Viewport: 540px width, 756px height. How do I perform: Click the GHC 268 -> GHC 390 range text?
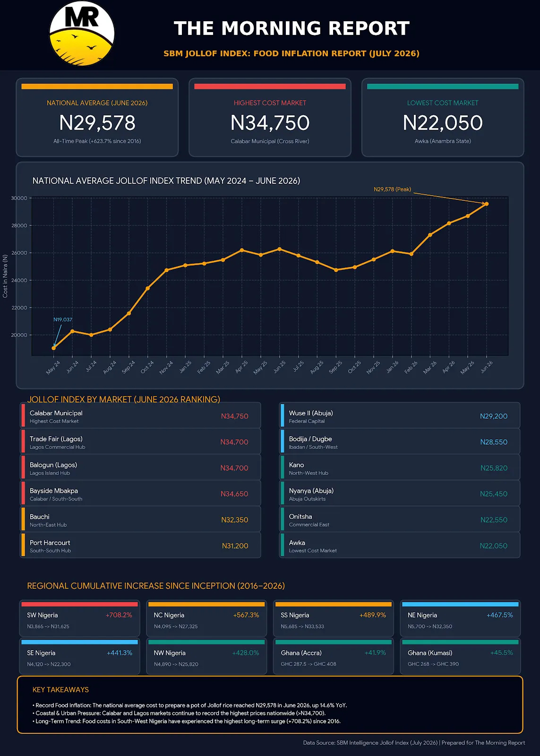pos(433,664)
